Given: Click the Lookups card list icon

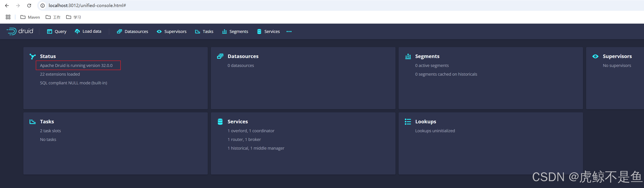Looking at the screenshot, I should (408, 122).
